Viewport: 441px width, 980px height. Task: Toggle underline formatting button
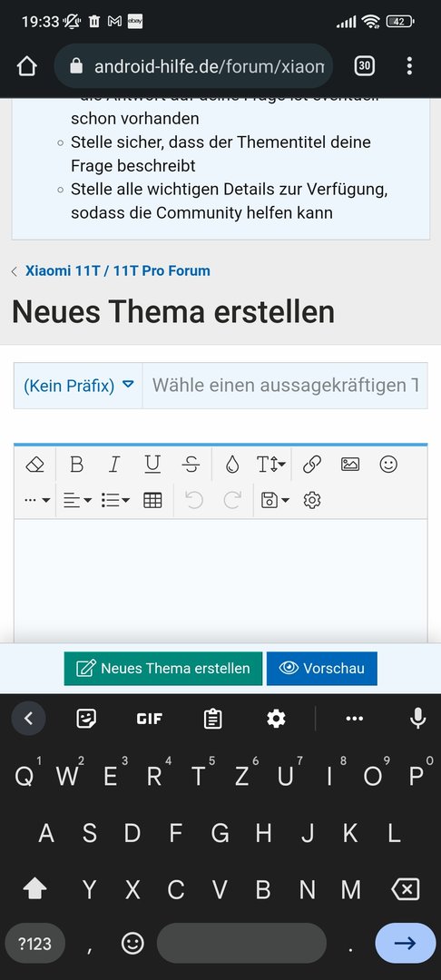[152, 465]
